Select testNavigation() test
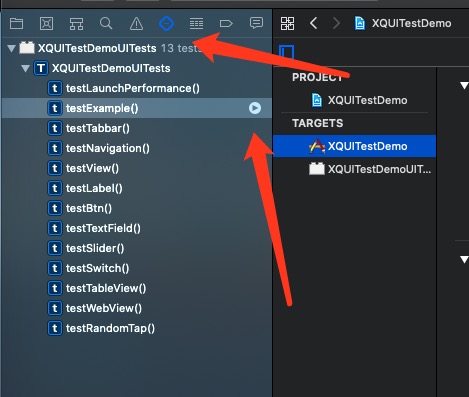The height and width of the screenshot is (397, 469). click(x=108, y=148)
